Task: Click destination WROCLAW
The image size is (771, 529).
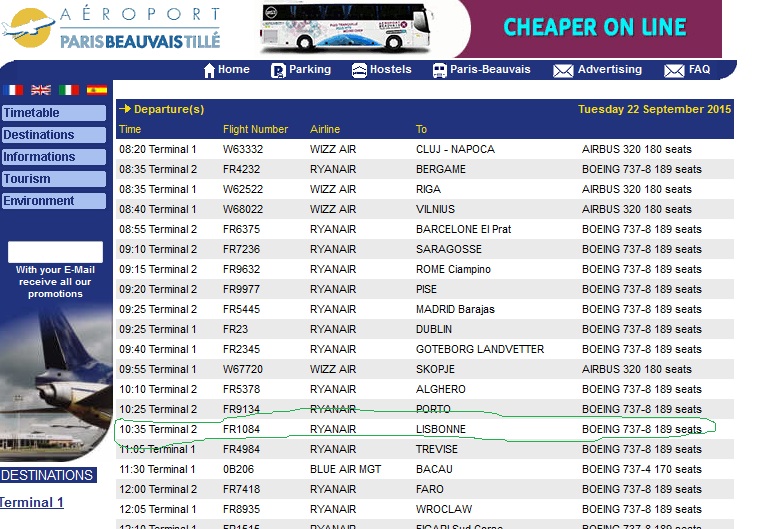Action: pyautogui.click(x=444, y=510)
